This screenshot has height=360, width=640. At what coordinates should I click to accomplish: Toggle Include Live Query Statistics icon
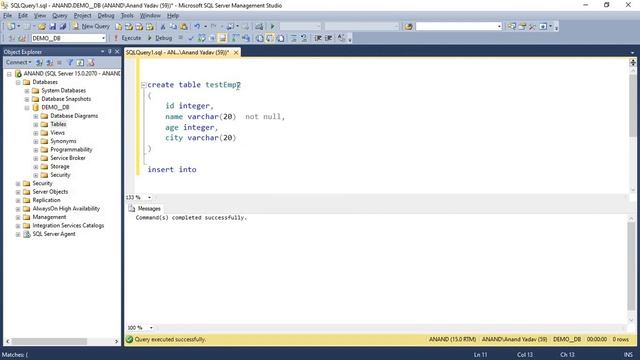tap(246, 38)
